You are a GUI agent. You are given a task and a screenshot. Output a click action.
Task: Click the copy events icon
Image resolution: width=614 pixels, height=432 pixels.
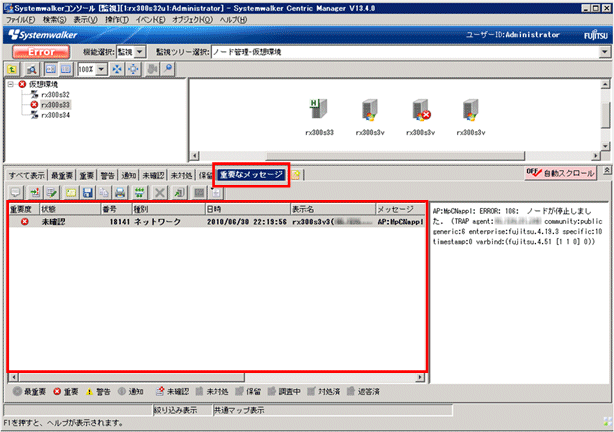coord(104,193)
